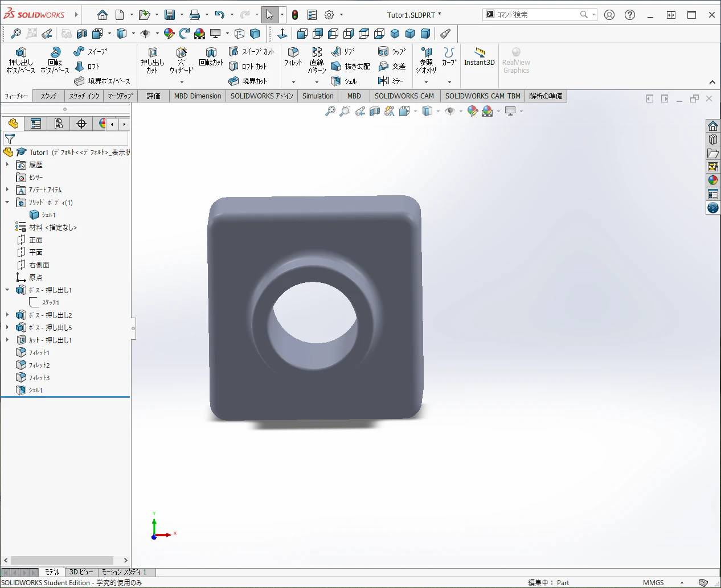Open the Design Library icon in task pane
Viewport: 721px width, 588px height.
point(713,139)
